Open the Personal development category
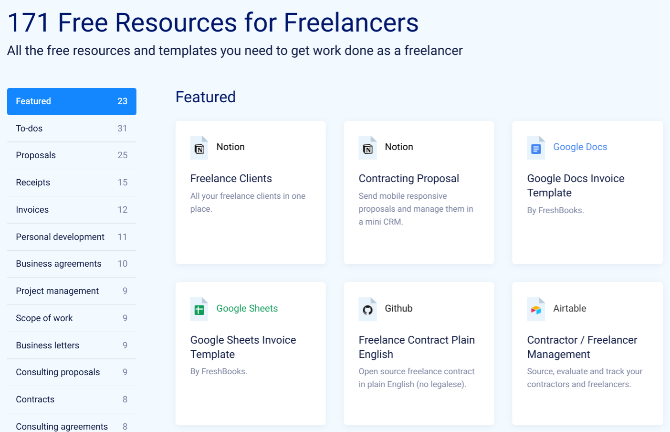Screen dimensions: 670x432 click(71, 237)
